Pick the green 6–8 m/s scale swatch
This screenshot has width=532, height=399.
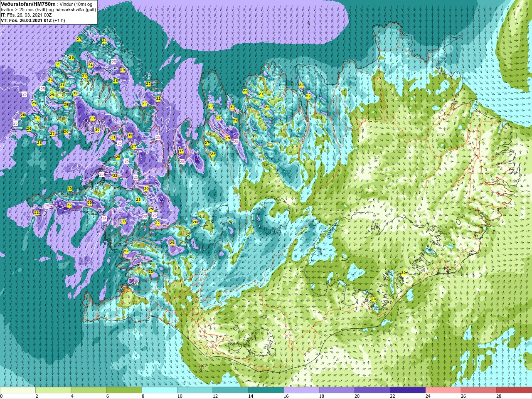(124, 390)
